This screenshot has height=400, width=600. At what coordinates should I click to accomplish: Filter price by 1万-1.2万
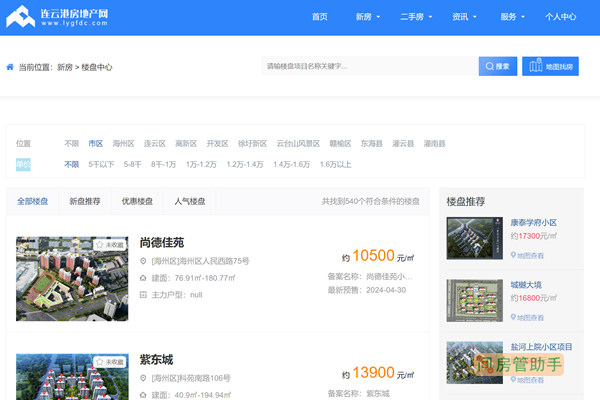201,165
